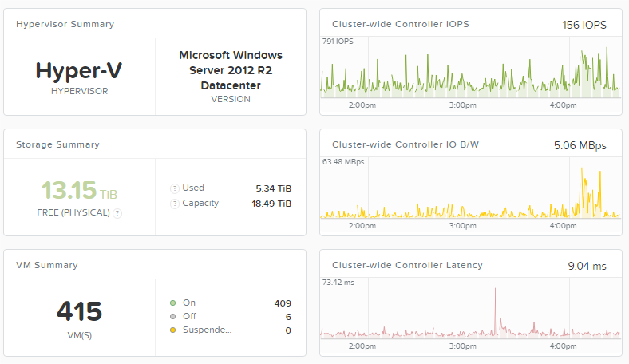Open the Cluster-wide Controller IO B/W chart

470,188
